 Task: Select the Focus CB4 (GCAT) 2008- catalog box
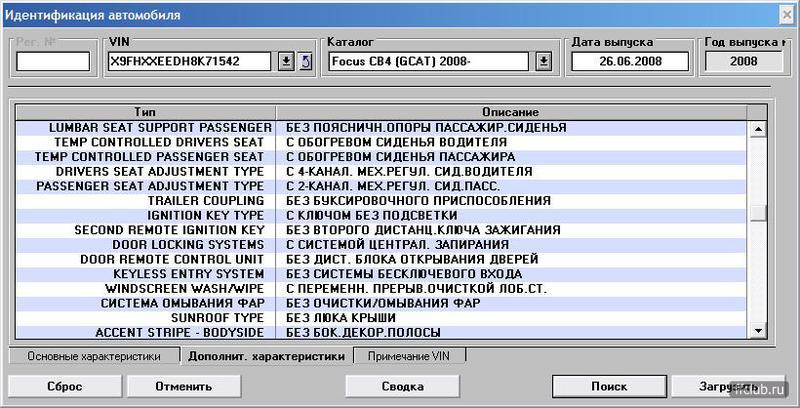[429, 62]
